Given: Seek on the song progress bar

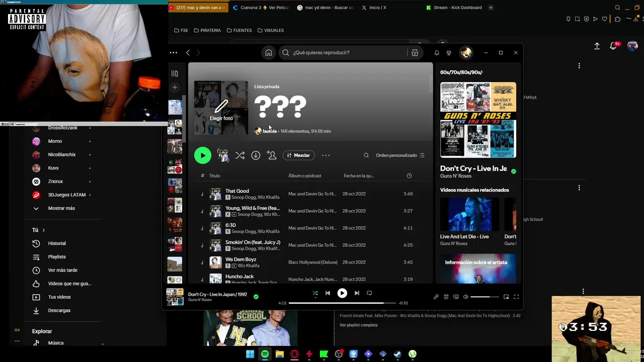Looking at the screenshot, I should point(342,303).
